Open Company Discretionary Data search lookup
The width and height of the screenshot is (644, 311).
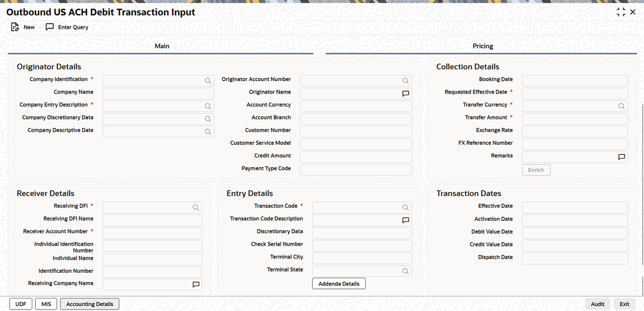point(208,119)
